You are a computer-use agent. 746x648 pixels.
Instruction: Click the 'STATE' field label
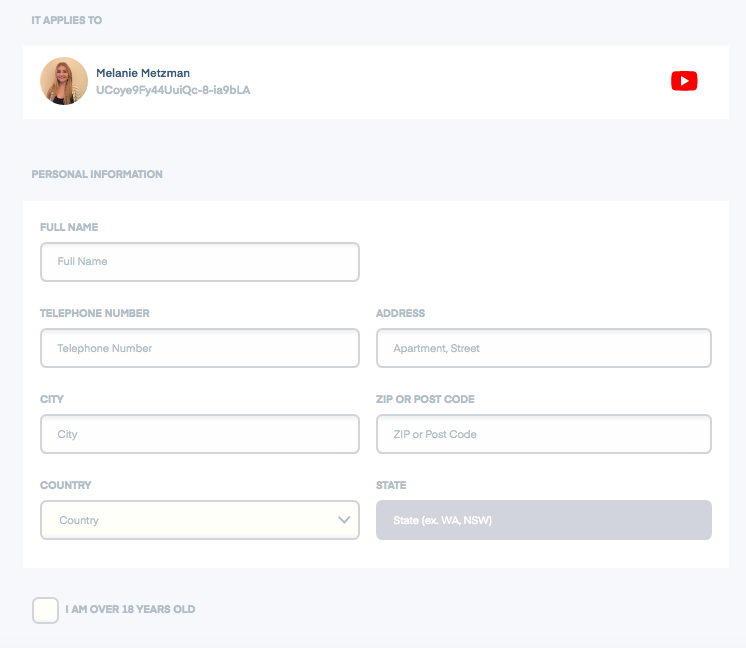coord(391,485)
